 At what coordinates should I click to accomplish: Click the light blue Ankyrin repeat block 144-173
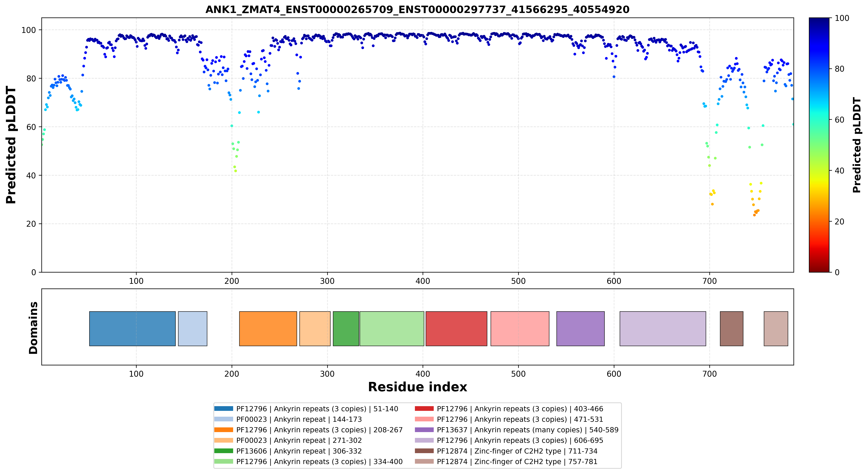[193, 329]
